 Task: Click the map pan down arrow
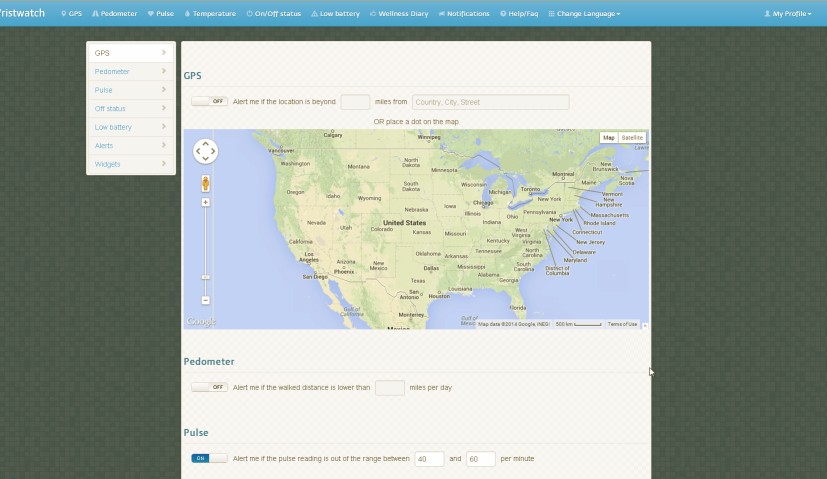click(206, 159)
